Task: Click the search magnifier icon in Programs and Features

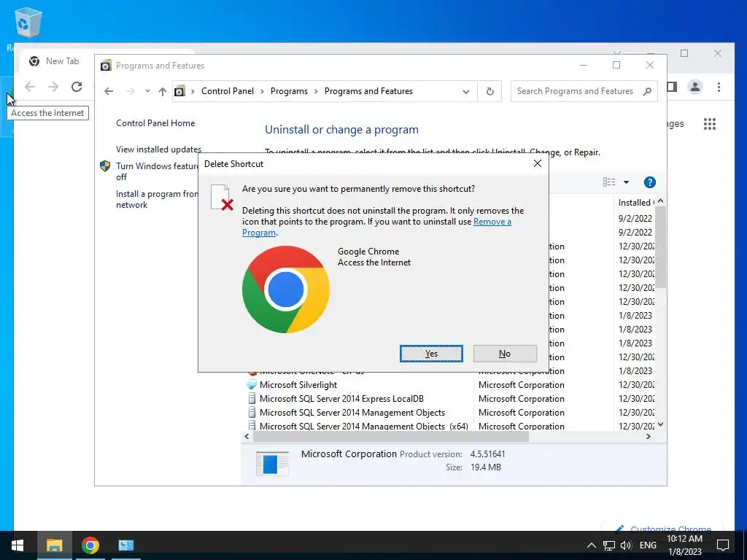Action: [x=647, y=91]
